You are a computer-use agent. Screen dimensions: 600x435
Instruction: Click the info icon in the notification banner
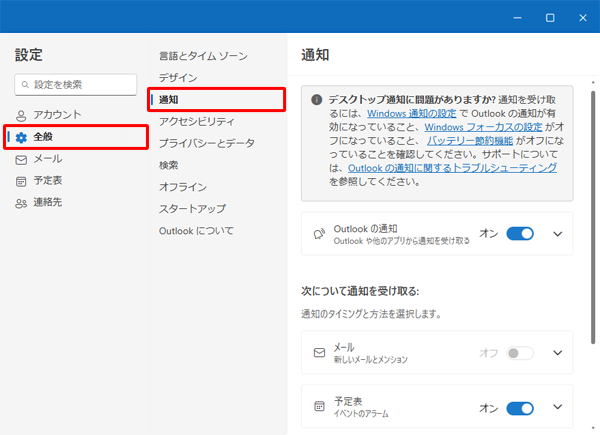click(316, 100)
